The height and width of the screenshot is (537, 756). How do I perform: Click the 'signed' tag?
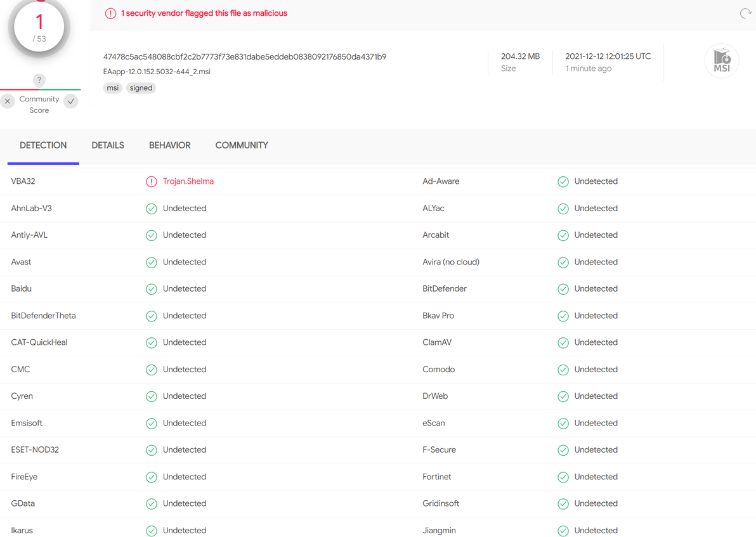[x=141, y=88]
